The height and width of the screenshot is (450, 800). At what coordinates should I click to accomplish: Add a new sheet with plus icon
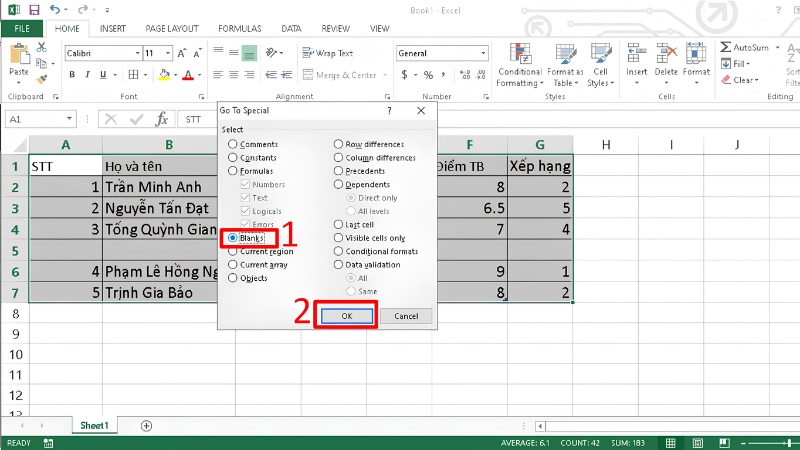146,426
